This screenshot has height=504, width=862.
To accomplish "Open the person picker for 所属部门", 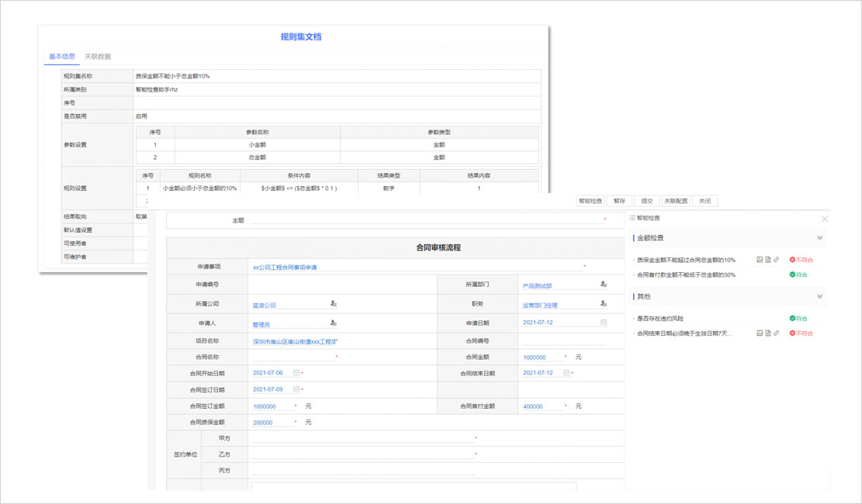I will 604,285.
